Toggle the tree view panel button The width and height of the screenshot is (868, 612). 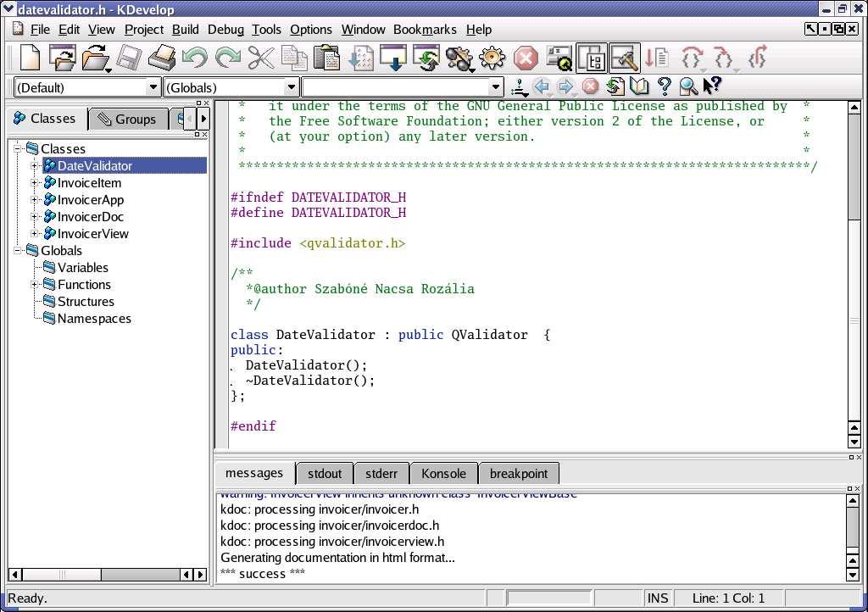pyautogui.click(x=592, y=58)
